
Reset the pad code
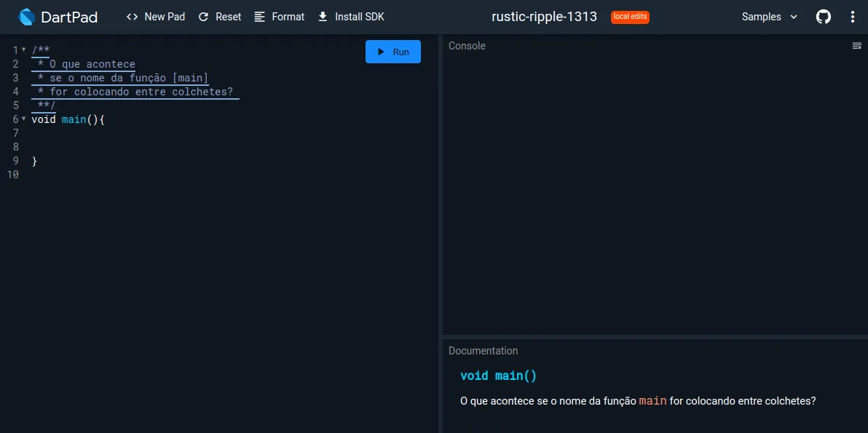(220, 17)
